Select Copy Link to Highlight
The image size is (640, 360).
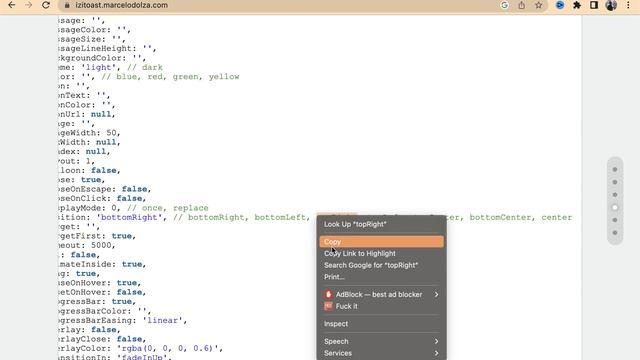[x=381, y=253]
